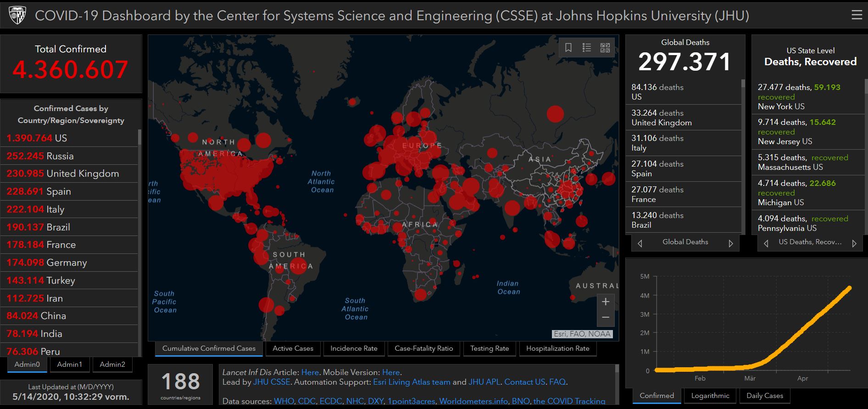Zoom in on the map with plus button
868x409 pixels.
point(605,302)
